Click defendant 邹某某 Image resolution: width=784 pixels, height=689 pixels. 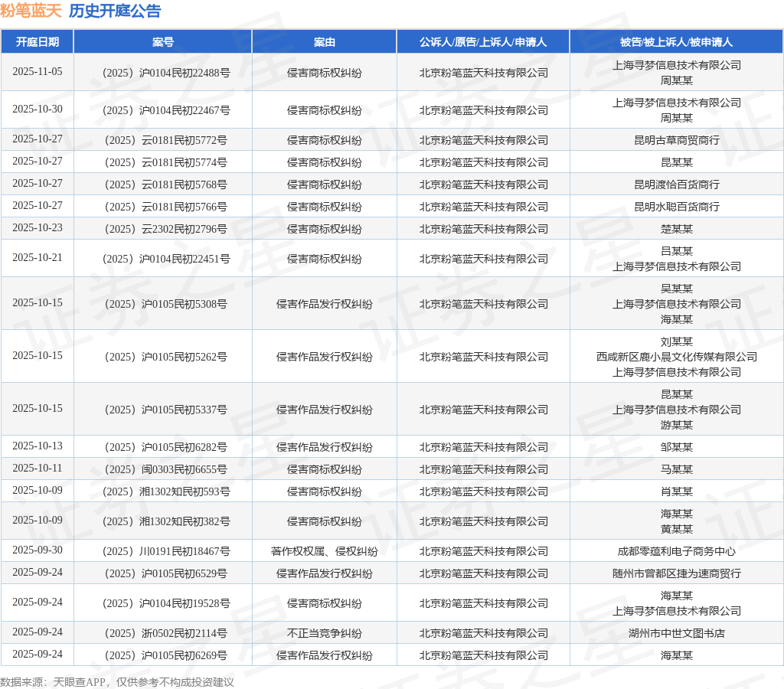[x=677, y=448]
